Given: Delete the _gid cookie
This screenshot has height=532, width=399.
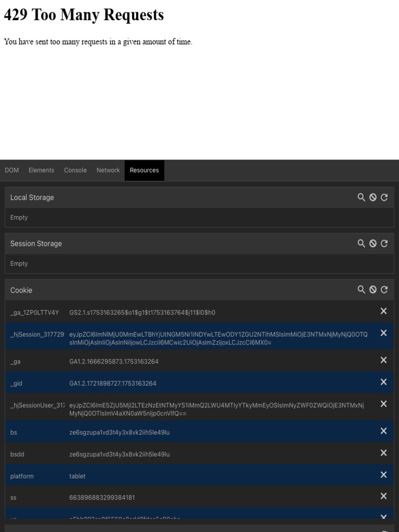Looking at the screenshot, I should click(x=384, y=382).
